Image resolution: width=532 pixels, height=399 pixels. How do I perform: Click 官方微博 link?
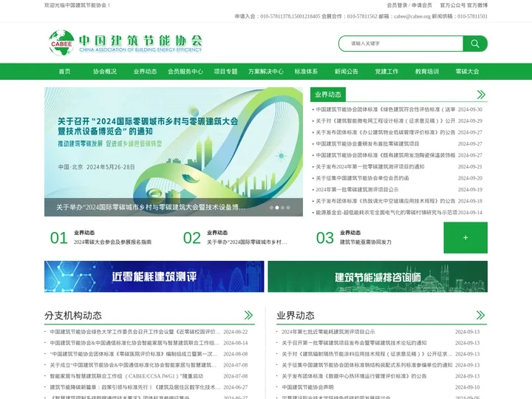pos(477,5)
